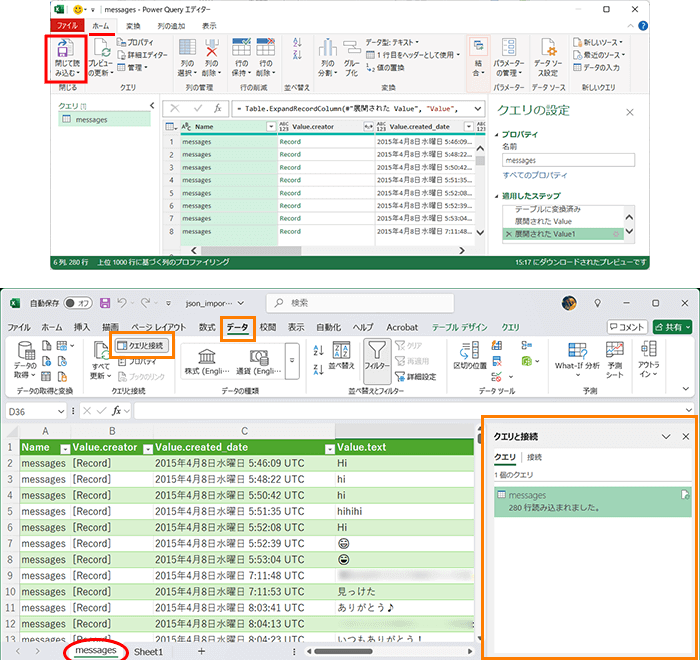Open Manage Parameters in Power Query

tap(508, 58)
